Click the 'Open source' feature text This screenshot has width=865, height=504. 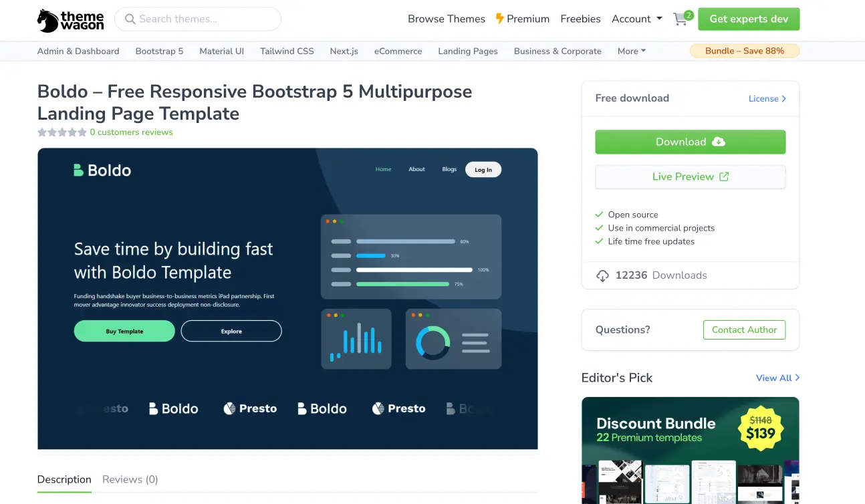pos(633,215)
